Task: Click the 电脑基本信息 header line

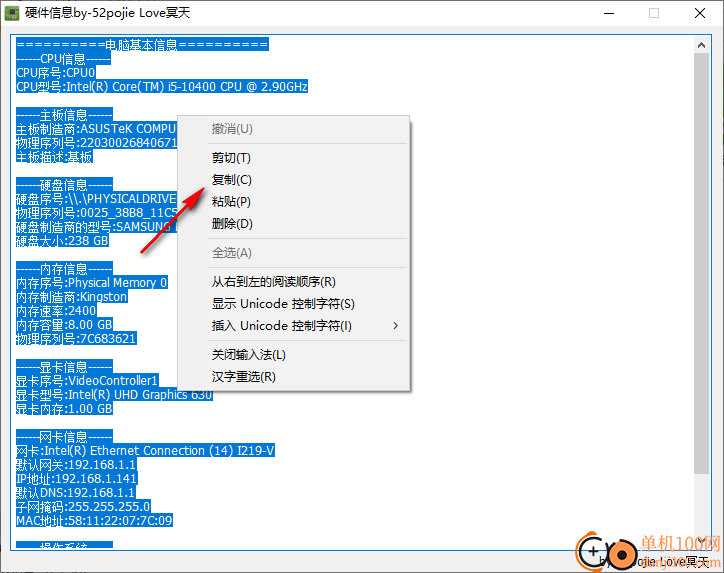Action: pyautogui.click(x=142, y=45)
